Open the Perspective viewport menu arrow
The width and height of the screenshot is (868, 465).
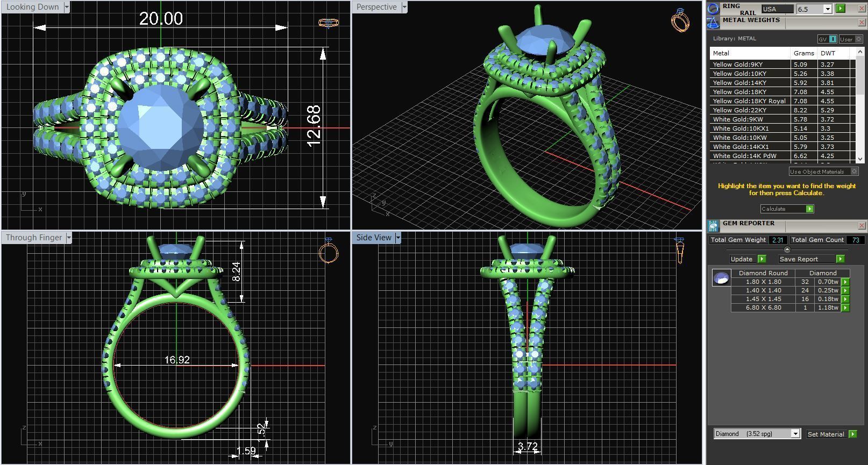(x=404, y=7)
